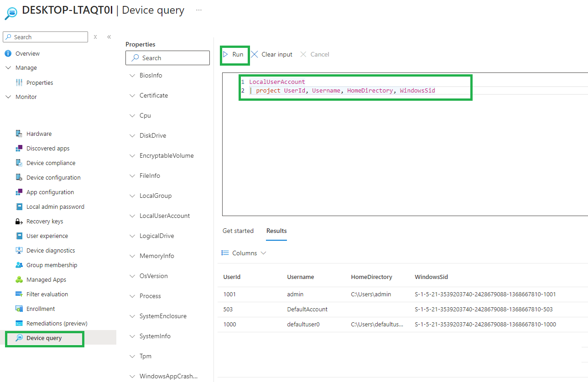
Task: Click the Cancel button
Action: coord(315,54)
